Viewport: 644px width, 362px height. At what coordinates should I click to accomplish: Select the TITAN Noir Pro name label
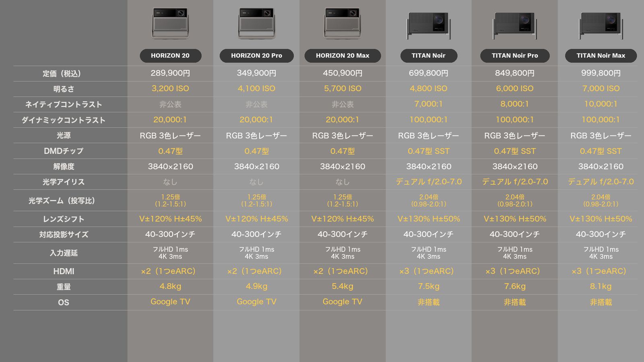pos(515,56)
